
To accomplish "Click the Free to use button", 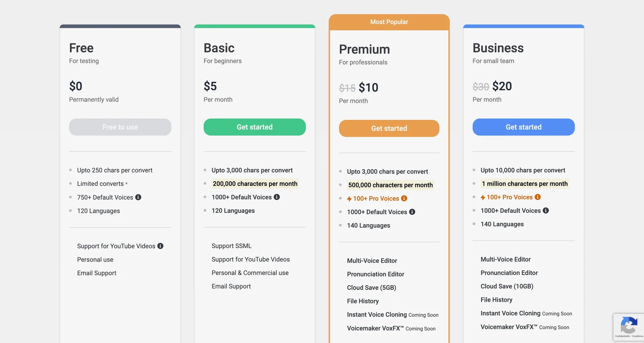I will pyautogui.click(x=120, y=127).
